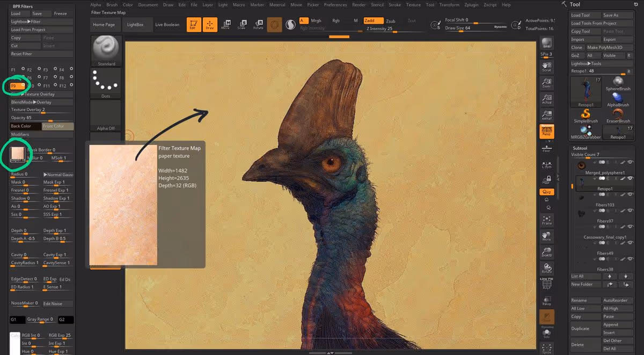
Task: Select the SimpleBrush tool
Action: pos(586,115)
